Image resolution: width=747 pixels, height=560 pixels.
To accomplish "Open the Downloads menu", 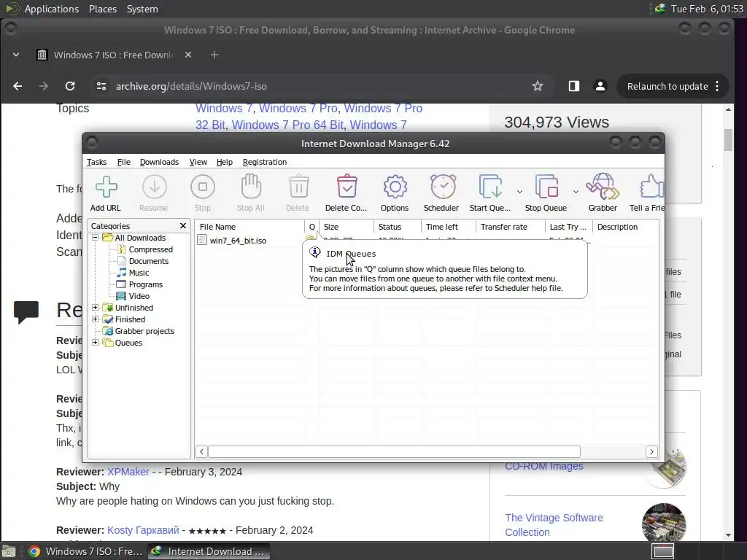I will pyautogui.click(x=159, y=162).
